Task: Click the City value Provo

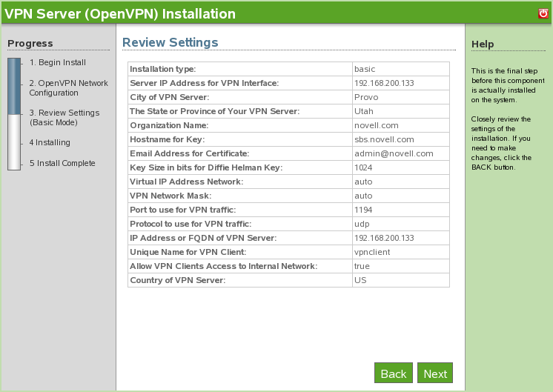Action: tap(366, 97)
